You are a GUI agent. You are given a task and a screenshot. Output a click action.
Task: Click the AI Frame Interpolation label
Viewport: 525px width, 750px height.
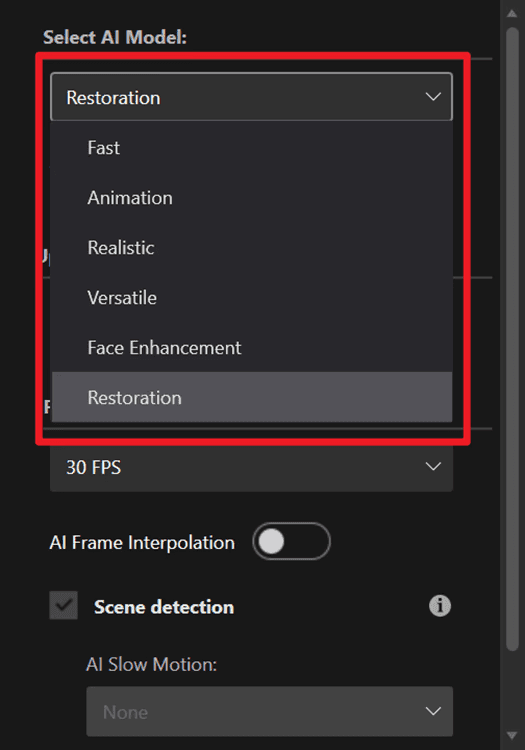pos(142,542)
